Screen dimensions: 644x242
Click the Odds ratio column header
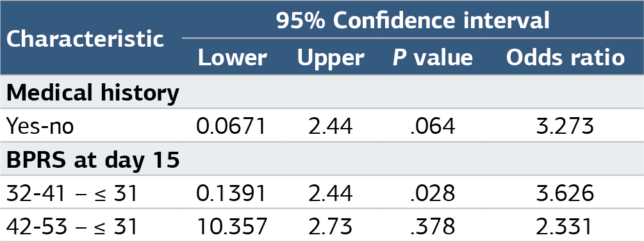(565, 58)
